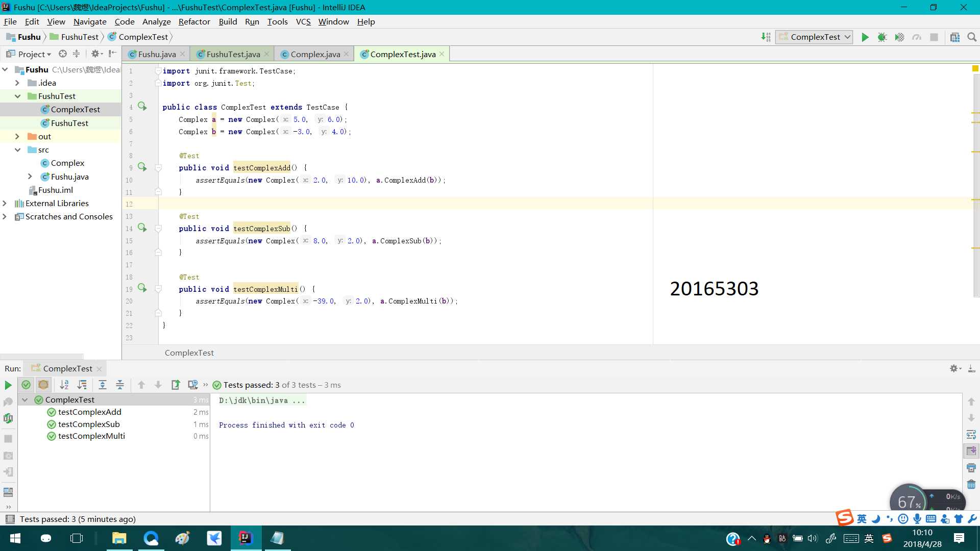The image size is (980, 551).
Task: Expand Scratches and Consoles node
Action: click(x=5, y=216)
